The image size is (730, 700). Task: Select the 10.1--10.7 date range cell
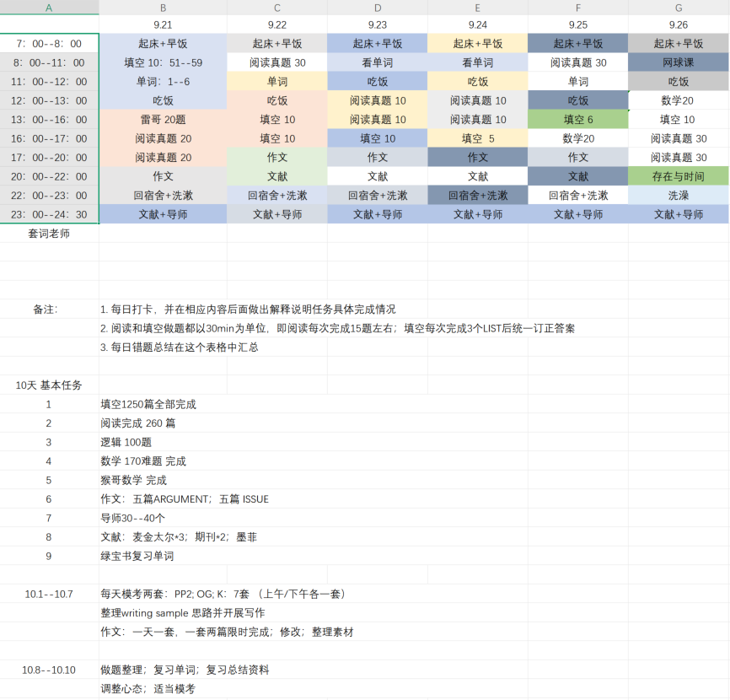pos(49,594)
